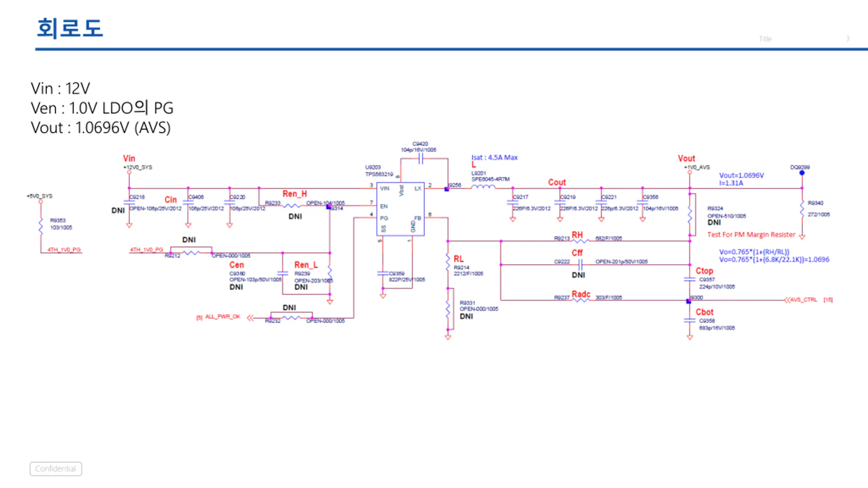
Task: Select resistor R9213 reference
Action: click(x=562, y=238)
